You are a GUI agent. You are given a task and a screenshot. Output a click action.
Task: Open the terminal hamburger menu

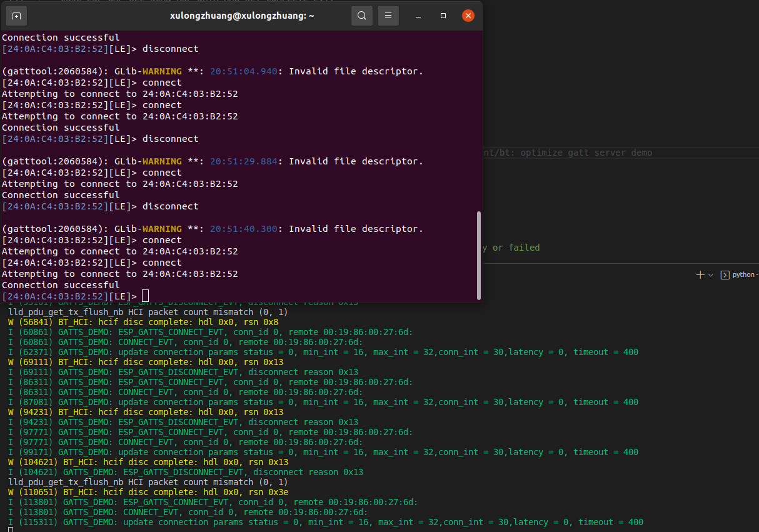click(x=388, y=16)
